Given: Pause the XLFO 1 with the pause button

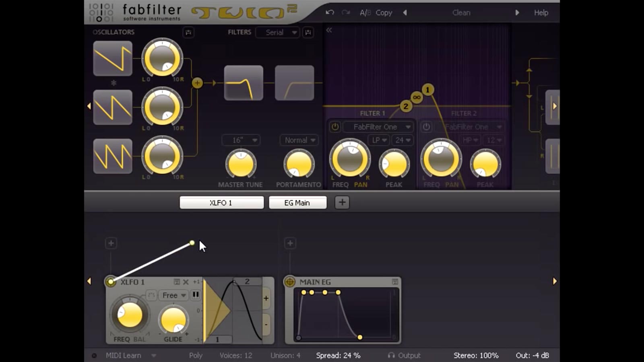Looking at the screenshot, I should 196,295.
